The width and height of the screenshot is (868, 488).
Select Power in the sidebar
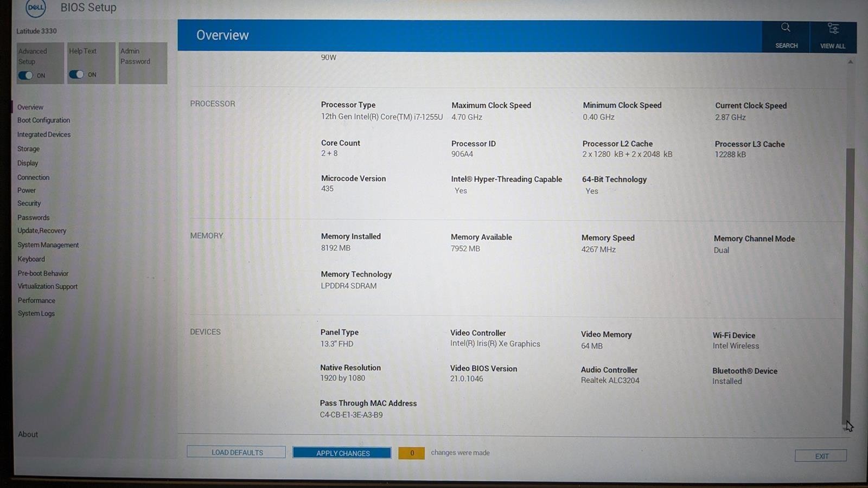tap(27, 190)
